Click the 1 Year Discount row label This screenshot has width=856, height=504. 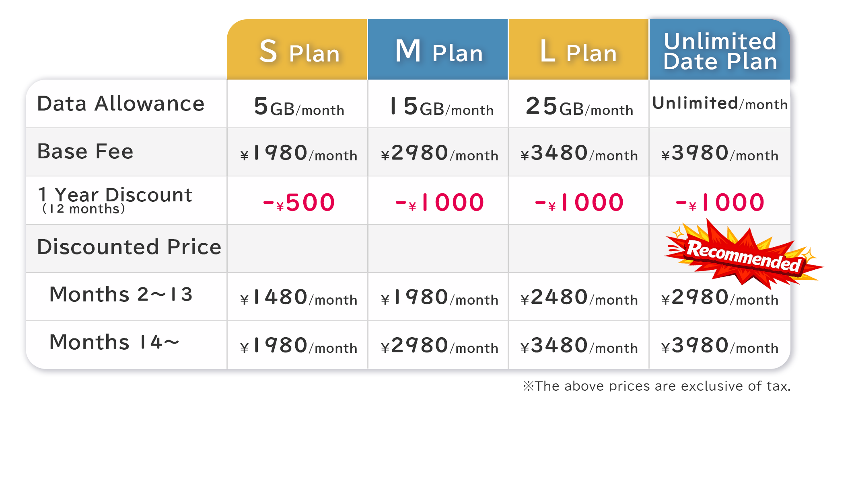[115, 200]
